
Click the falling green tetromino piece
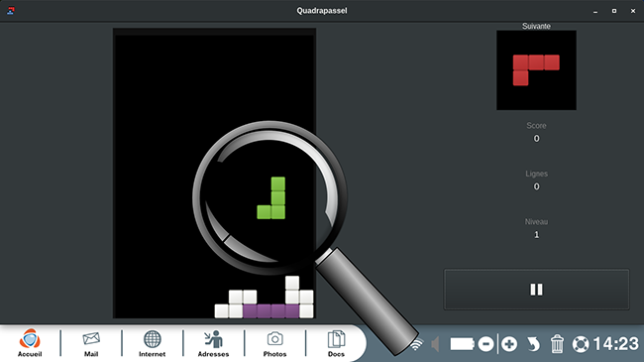pos(271,198)
